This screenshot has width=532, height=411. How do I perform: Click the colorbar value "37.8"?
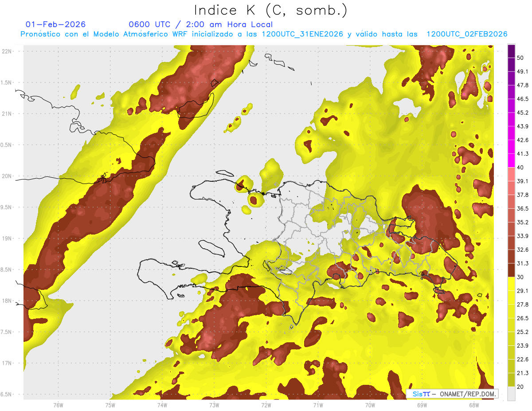(523, 195)
